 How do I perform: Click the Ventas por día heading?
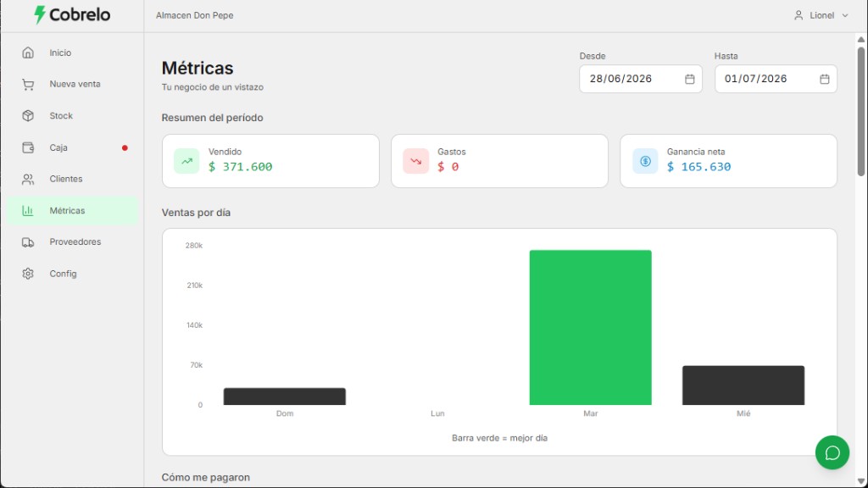196,213
